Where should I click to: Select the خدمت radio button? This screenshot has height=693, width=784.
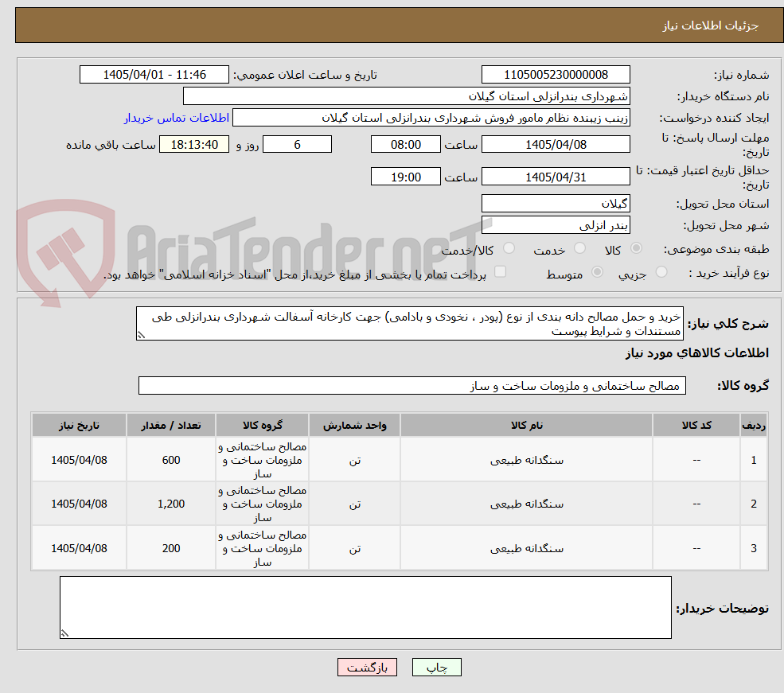coord(579,248)
